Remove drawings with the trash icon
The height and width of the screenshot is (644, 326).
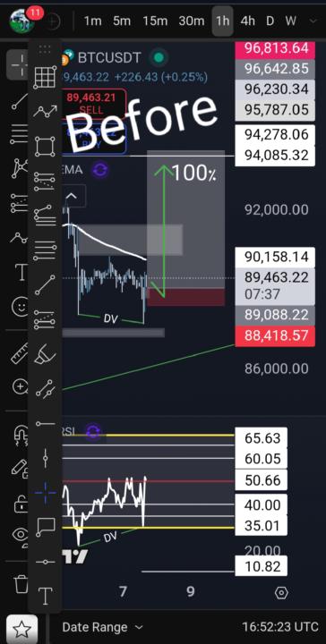tap(21, 583)
